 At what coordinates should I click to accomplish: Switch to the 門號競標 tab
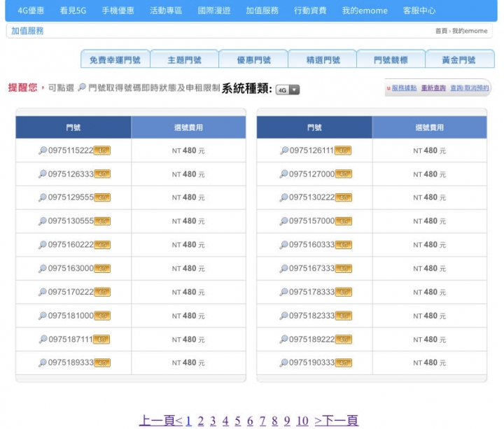tap(391, 59)
